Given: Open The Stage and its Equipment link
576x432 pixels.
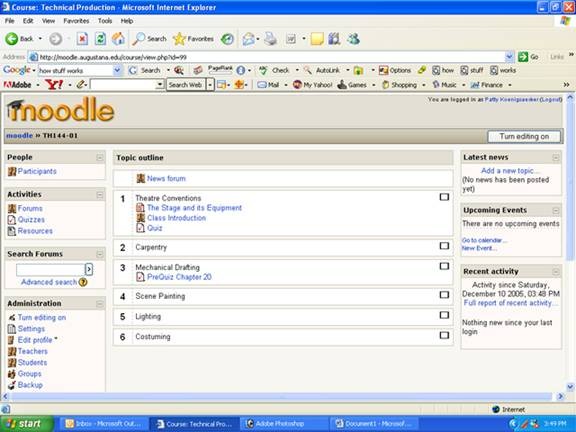Looking at the screenshot, I should (194, 208).
